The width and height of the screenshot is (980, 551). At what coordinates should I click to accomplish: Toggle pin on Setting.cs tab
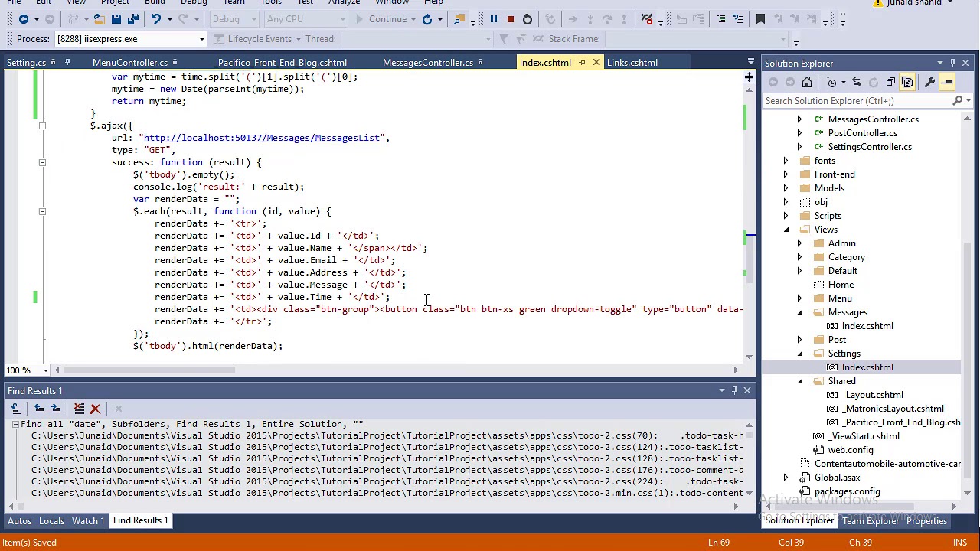(67, 63)
